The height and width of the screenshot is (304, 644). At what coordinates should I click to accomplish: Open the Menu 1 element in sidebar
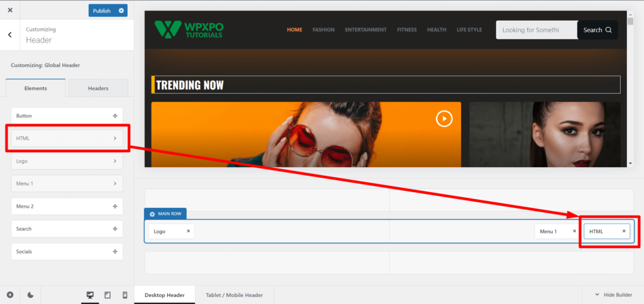67,183
